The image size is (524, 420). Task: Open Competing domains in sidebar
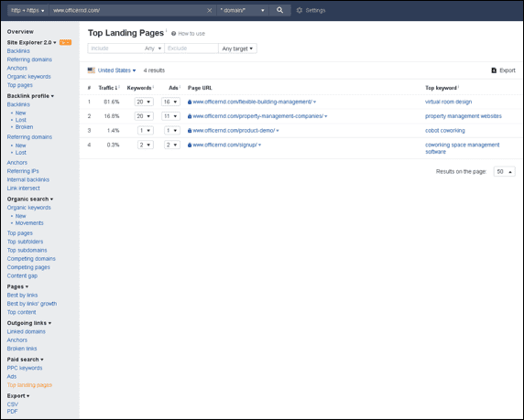[31, 259]
